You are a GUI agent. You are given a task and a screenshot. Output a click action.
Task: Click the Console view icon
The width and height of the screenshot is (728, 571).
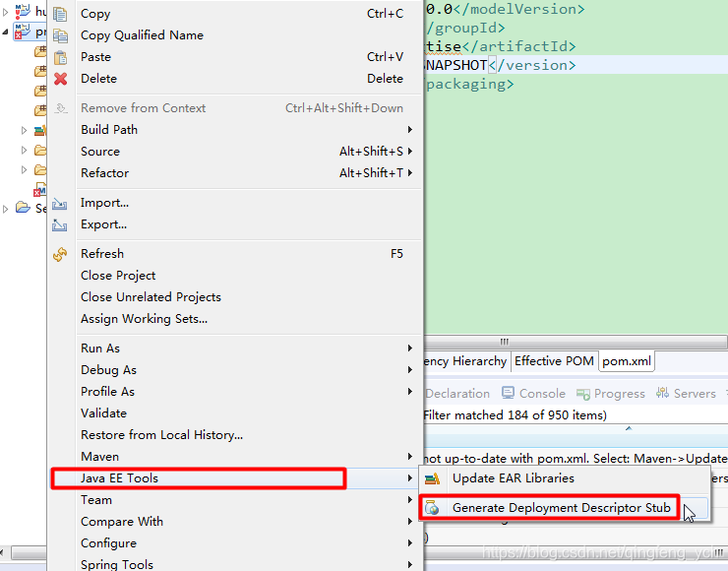[508, 393]
